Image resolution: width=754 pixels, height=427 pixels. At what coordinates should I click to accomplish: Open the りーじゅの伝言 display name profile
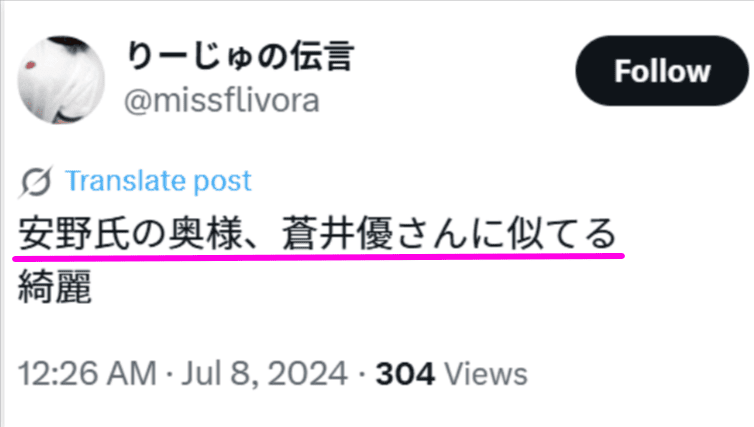240,56
